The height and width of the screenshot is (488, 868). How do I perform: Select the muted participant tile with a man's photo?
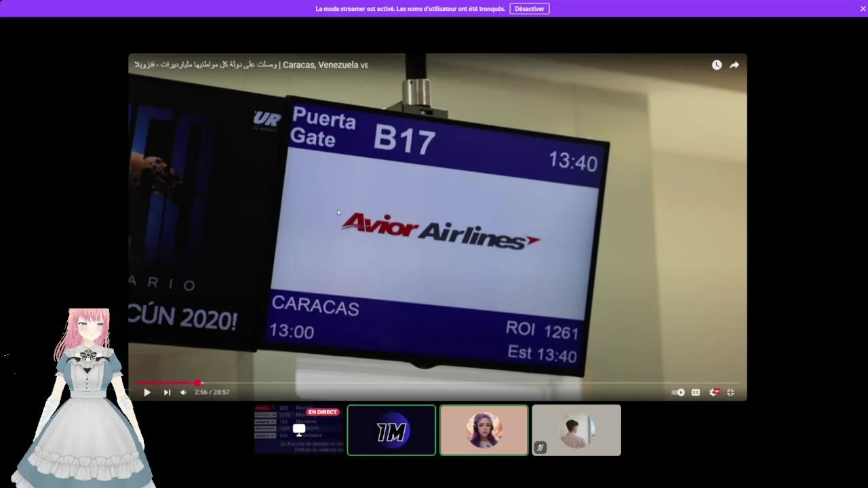pyautogui.click(x=576, y=430)
